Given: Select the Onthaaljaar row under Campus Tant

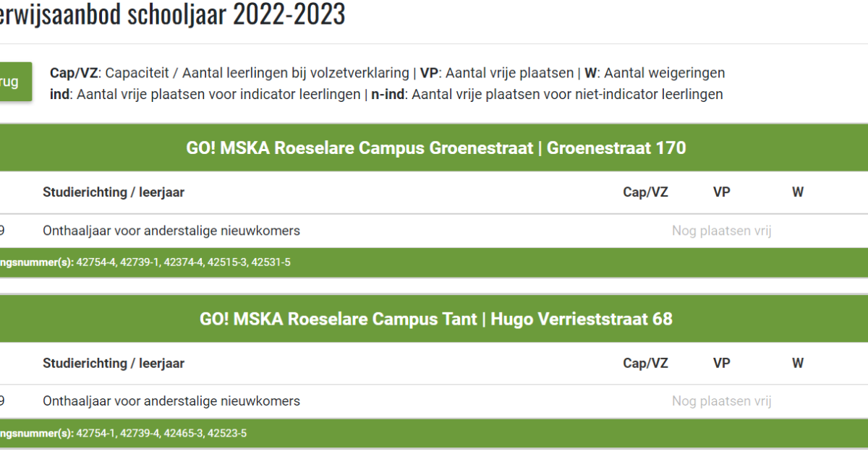Looking at the screenshot, I should 171,401.
